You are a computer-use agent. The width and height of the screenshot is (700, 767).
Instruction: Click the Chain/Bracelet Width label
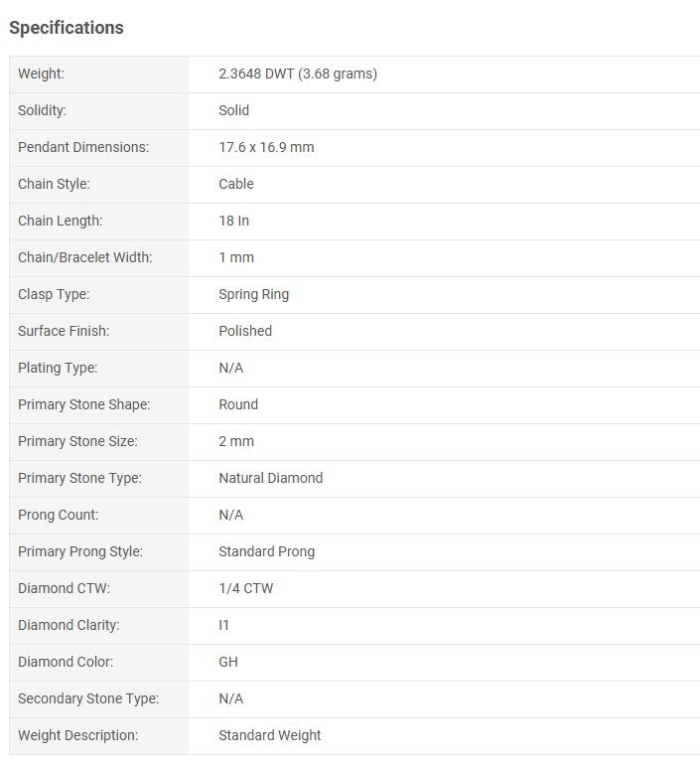click(x=85, y=257)
